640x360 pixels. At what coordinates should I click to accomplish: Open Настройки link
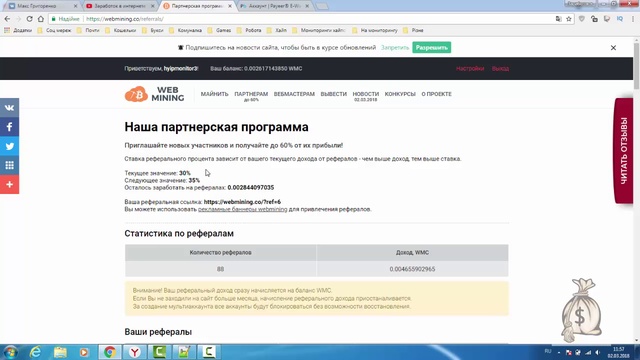pos(470,69)
